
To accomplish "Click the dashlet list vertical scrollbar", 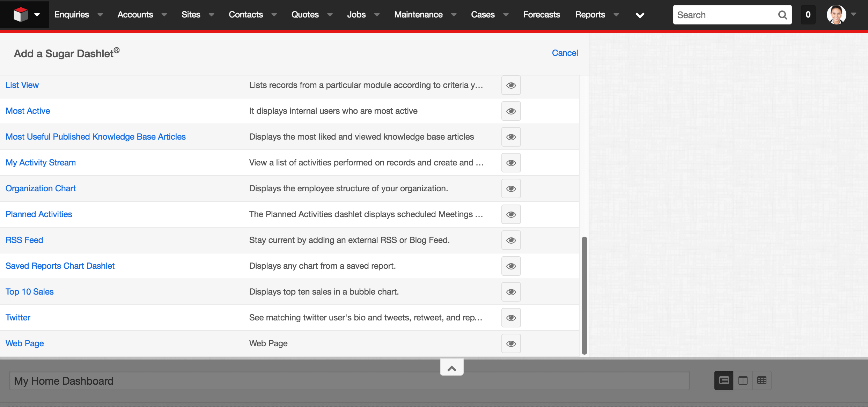I will point(584,296).
